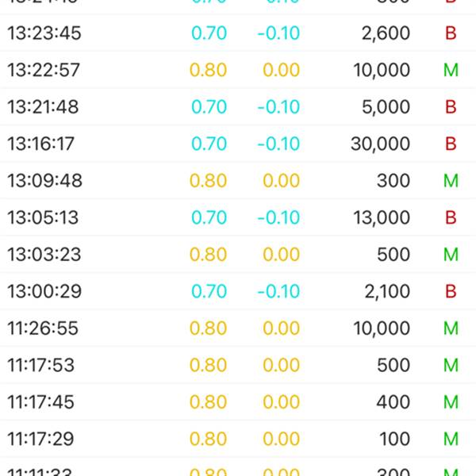The height and width of the screenshot is (476, 476).
Task: Tap the red B marker at 13:16:17
Action: [451, 144]
